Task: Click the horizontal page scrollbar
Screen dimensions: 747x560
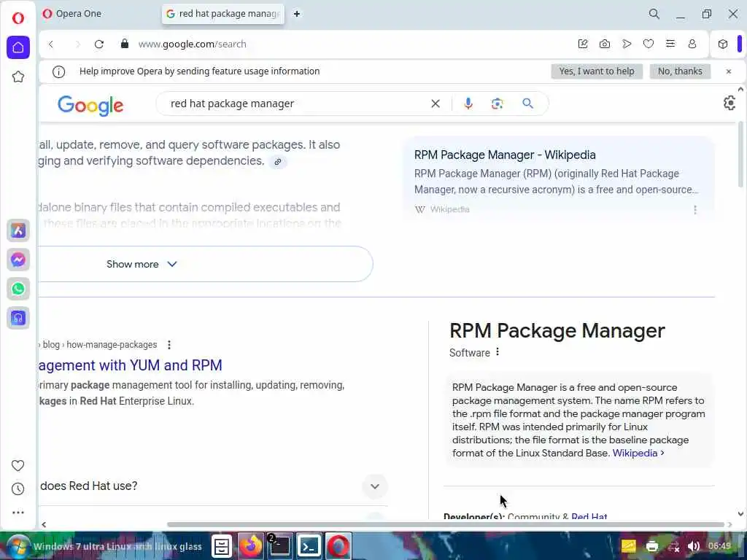Action: point(446,525)
